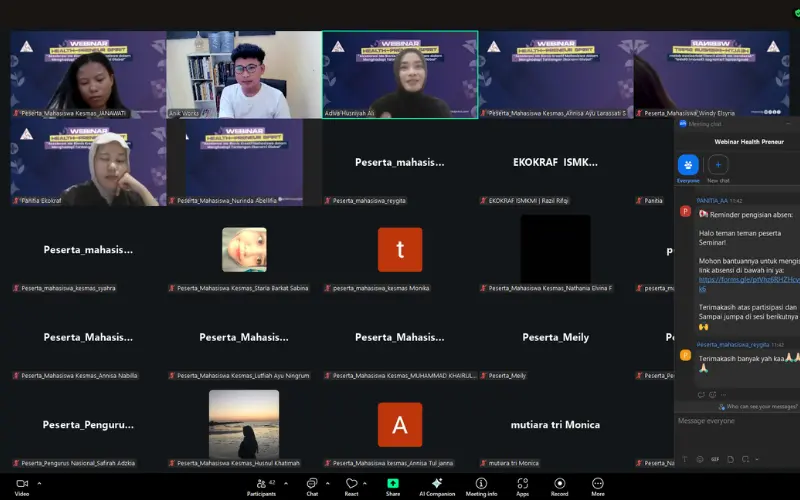The image size is (800, 500).
Task: Show Meeting info
Action: click(481, 484)
